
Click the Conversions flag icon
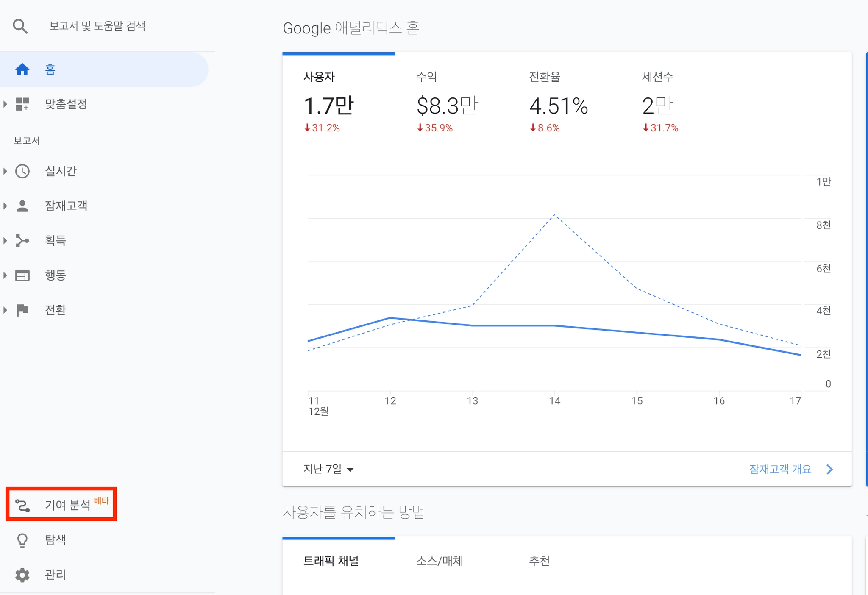[22, 310]
